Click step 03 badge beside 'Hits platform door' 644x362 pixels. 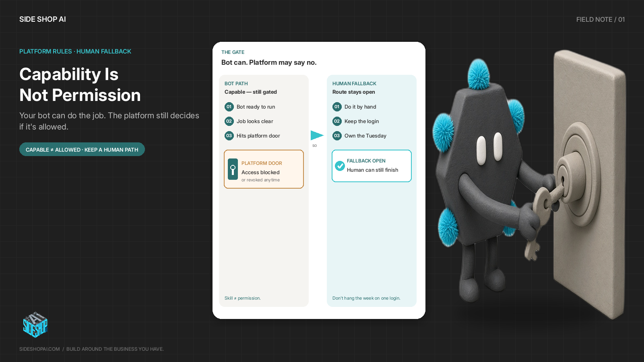[x=229, y=136]
